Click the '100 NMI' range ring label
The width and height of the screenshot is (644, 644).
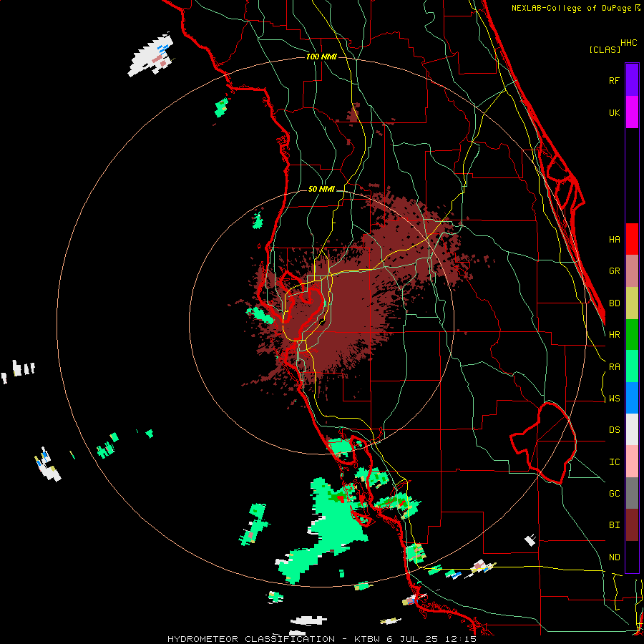pyautogui.click(x=321, y=57)
